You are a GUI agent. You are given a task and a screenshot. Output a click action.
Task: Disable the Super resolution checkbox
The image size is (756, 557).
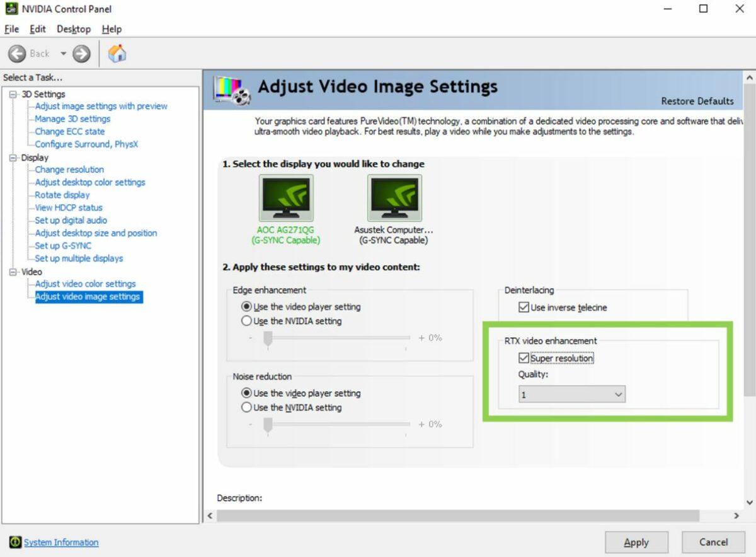tap(523, 359)
